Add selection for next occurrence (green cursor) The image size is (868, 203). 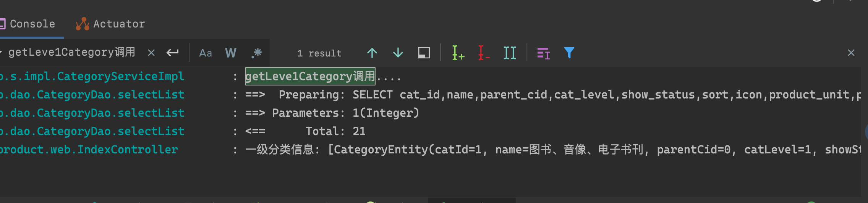click(x=458, y=53)
